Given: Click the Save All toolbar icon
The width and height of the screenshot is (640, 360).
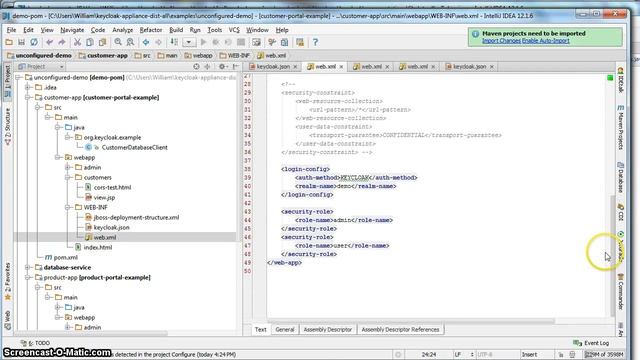Looking at the screenshot, I should point(22,42).
